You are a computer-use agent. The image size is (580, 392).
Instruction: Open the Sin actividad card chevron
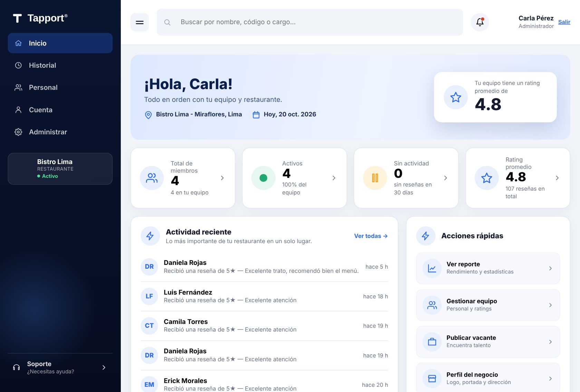[446, 178]
